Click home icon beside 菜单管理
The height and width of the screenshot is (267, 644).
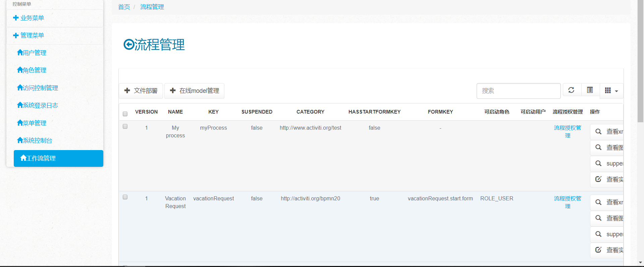point(20,123)
